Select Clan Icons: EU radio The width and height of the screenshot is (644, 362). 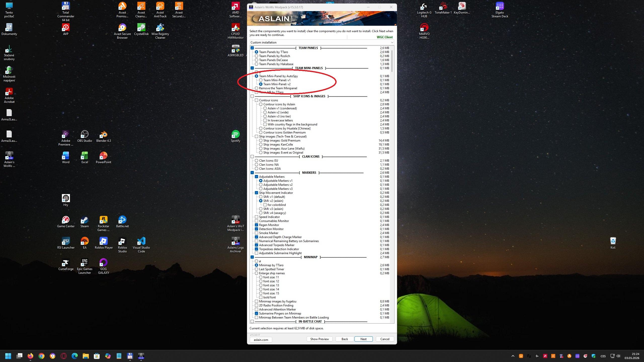click(x=256, y=161)
